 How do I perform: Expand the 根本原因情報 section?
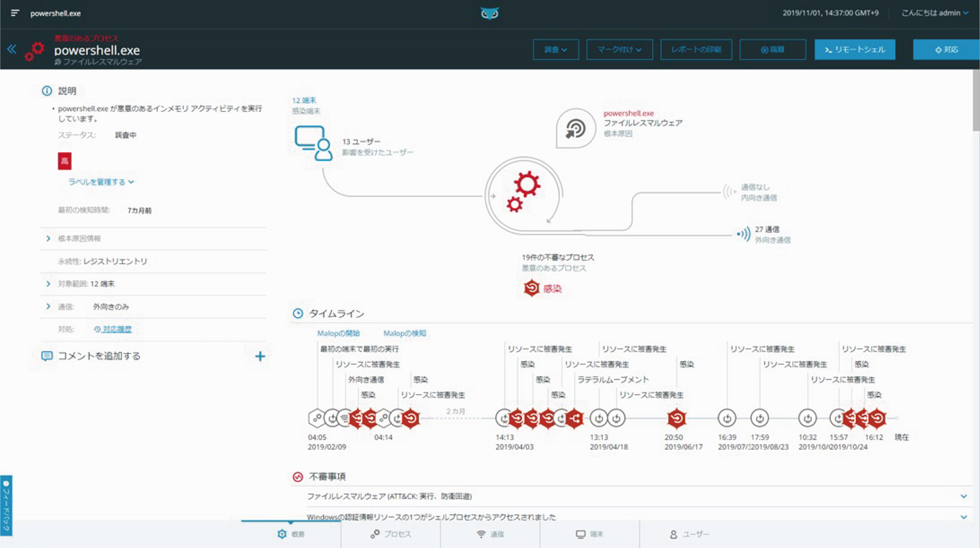153,238
